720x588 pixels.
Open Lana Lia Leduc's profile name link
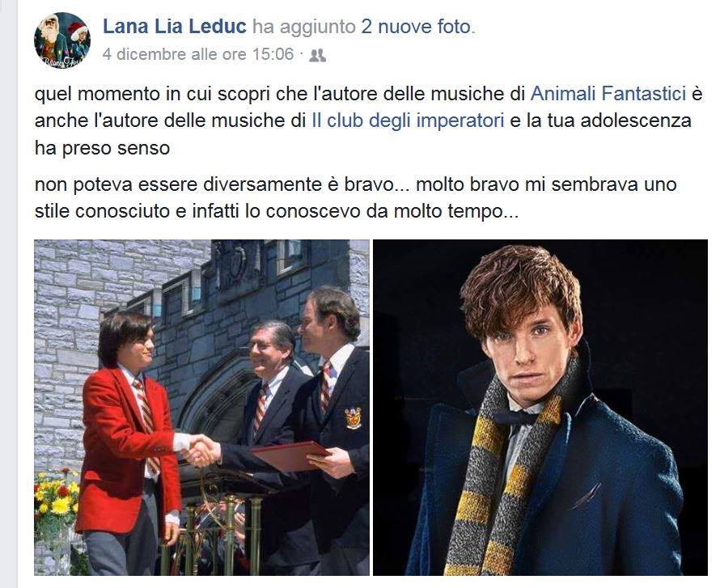pyautogui.click(x=175, y=27)
